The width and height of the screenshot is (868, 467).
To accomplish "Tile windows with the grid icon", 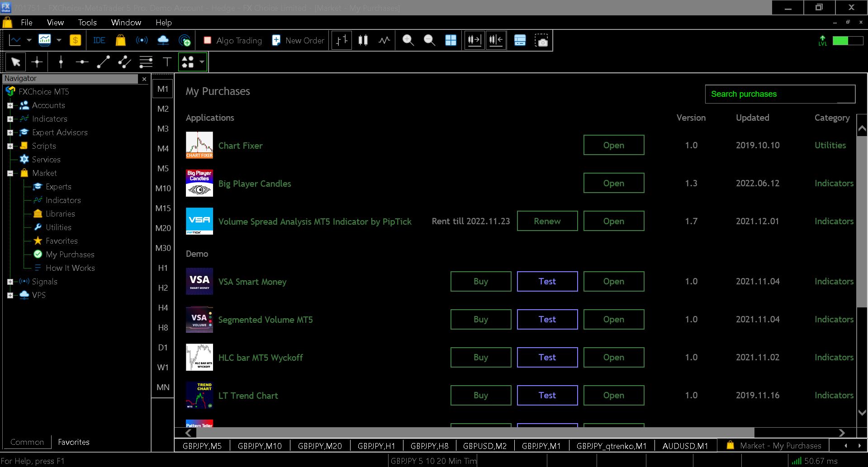I will [451, 41].
